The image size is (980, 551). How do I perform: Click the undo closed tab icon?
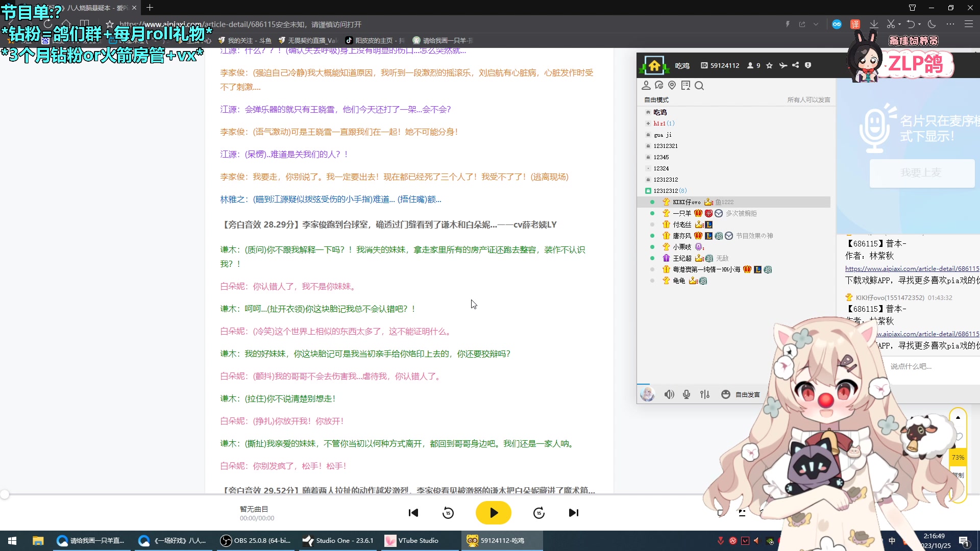tap(911, 24)
